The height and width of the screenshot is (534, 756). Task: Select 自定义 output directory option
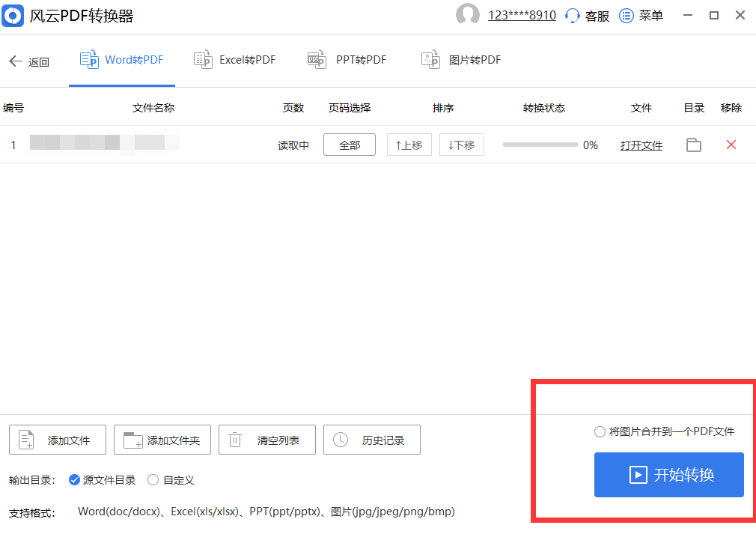tap(171, 480)
